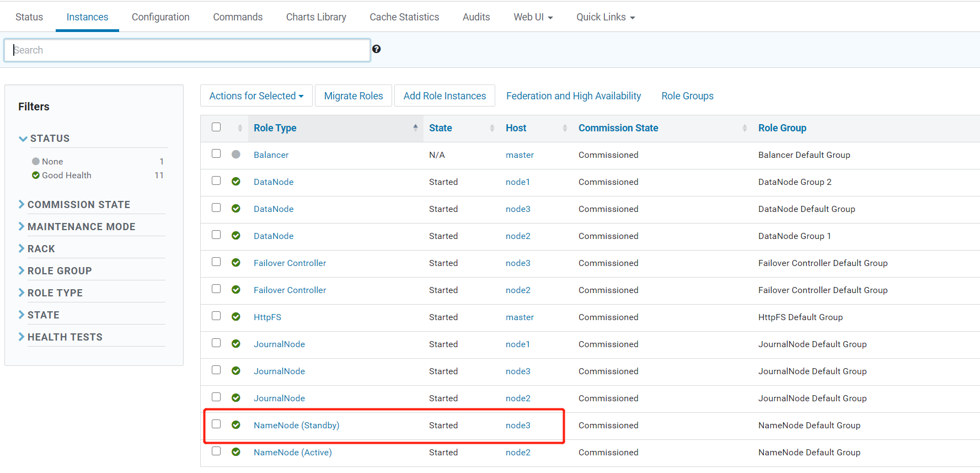
Task: Check the NameNode (Standby) row checkbox
Action: pyautogui.click(x=216, y=424)
